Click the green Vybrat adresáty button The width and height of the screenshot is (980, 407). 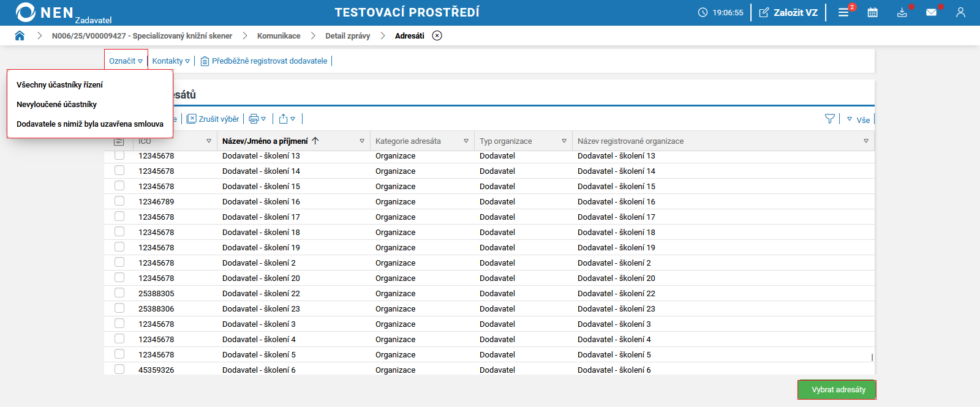coord(838,390)
